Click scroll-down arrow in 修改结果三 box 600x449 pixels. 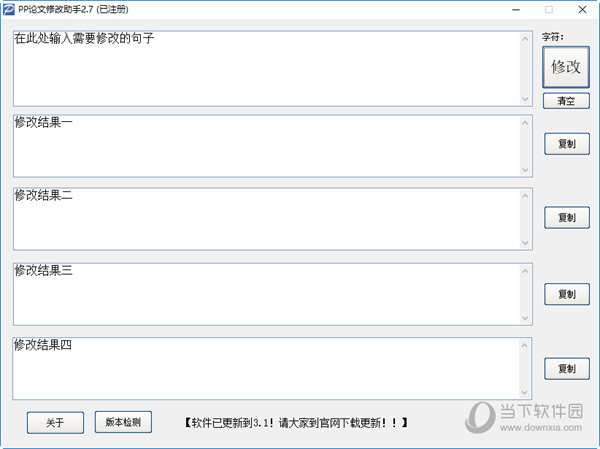click(x=525, y=318)
